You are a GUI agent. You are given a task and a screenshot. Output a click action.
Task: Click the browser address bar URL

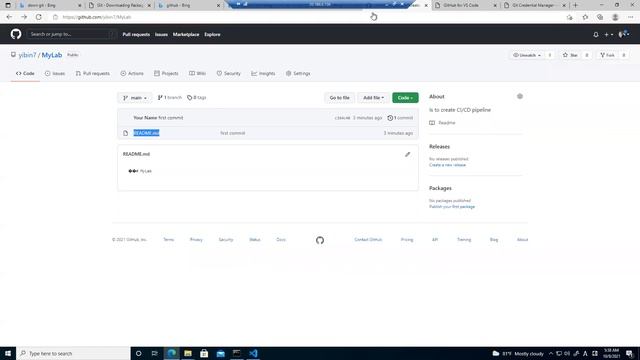coord(97,17)
